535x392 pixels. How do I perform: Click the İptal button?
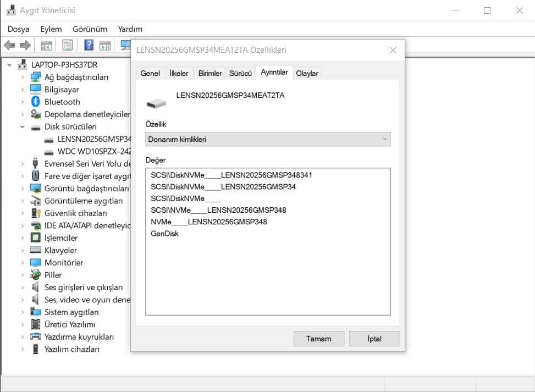click(374, 339)
